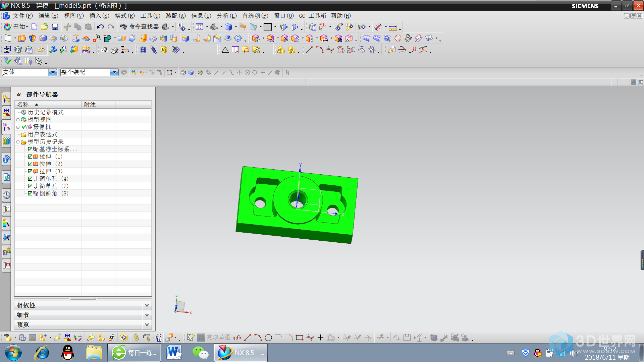Open the 装配(A) menu

(176, 16)
